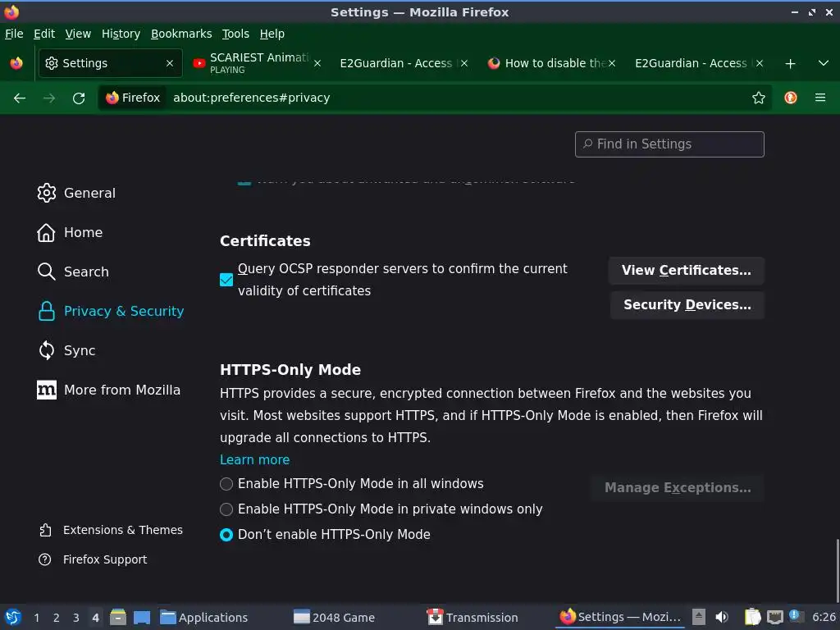Click the Firefox identity icon in the address bar
This screenshot has height=630, width=840.
(133, 98)
